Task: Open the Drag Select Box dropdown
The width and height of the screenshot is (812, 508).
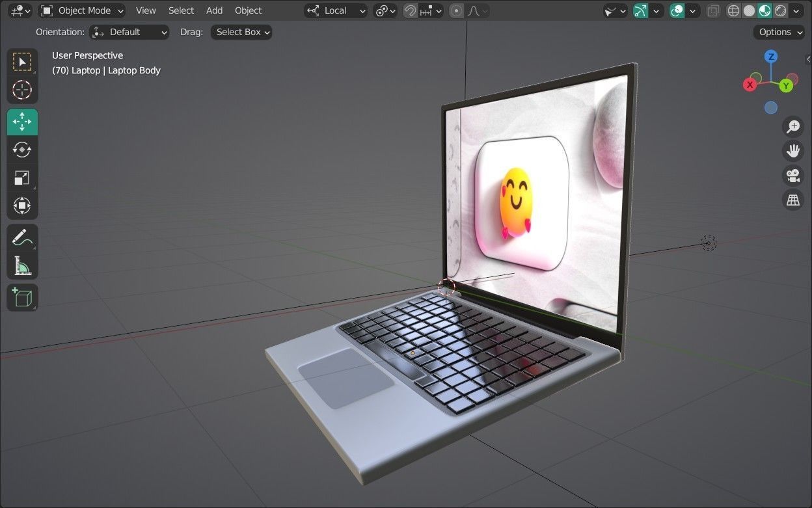Action: click(241, 32)
